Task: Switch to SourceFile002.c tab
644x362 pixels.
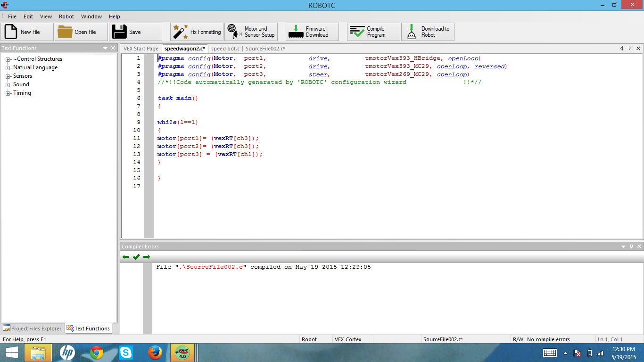Action: tap(265, 49)
